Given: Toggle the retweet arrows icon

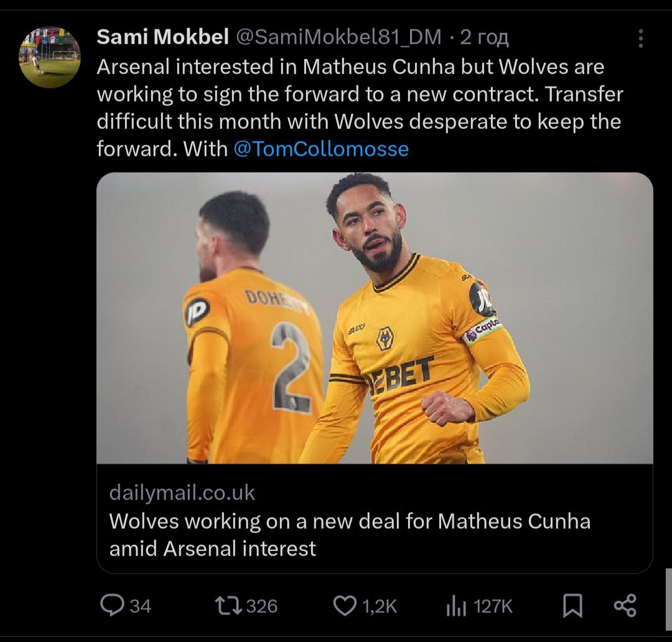Looking at the screenshot, I should (228, 605).
